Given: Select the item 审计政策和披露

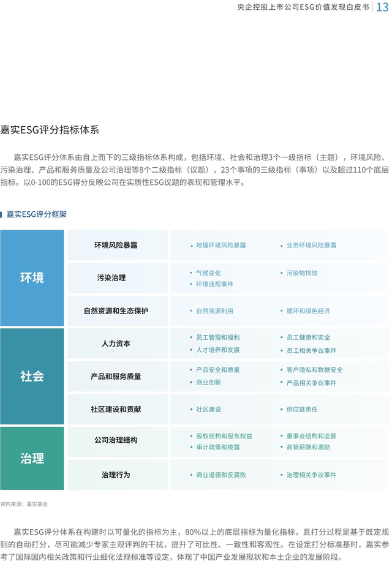Looking at the screenshot, I should point(218,447).
